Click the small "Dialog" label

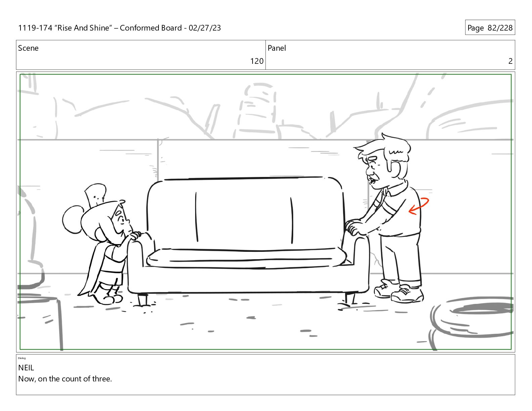point(22,358)
